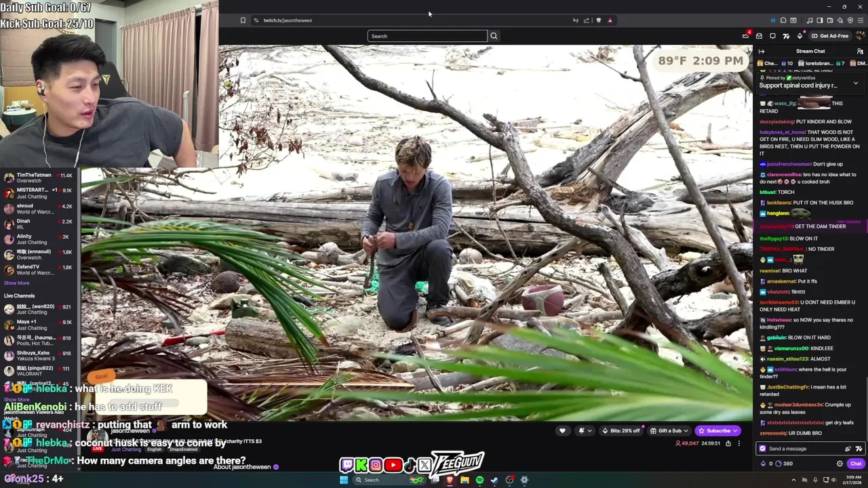
Task: Open notification bell dropdown for channel
Action: (584, 430)
